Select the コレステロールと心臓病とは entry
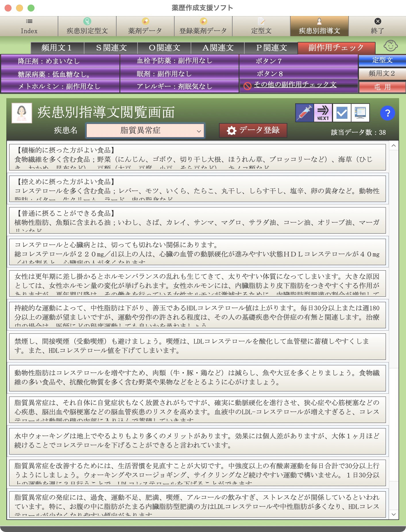This screenshot has height=532, width=406. [x=198, y=252]
